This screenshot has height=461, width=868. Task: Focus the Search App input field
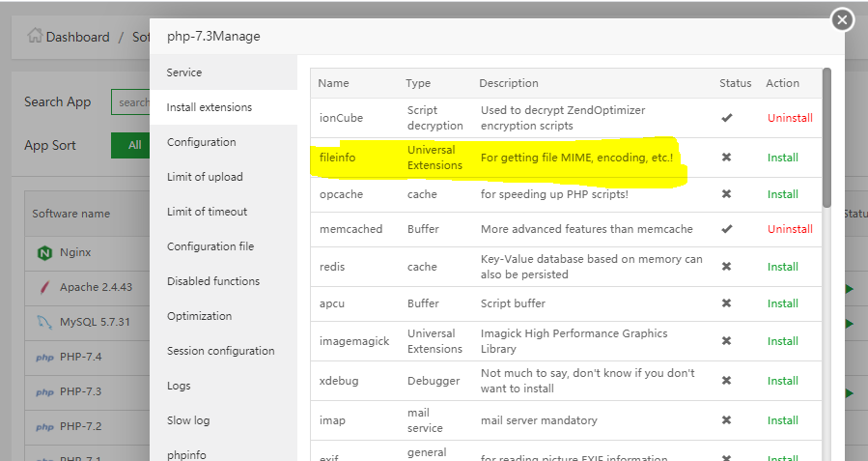tap(131, 102)
